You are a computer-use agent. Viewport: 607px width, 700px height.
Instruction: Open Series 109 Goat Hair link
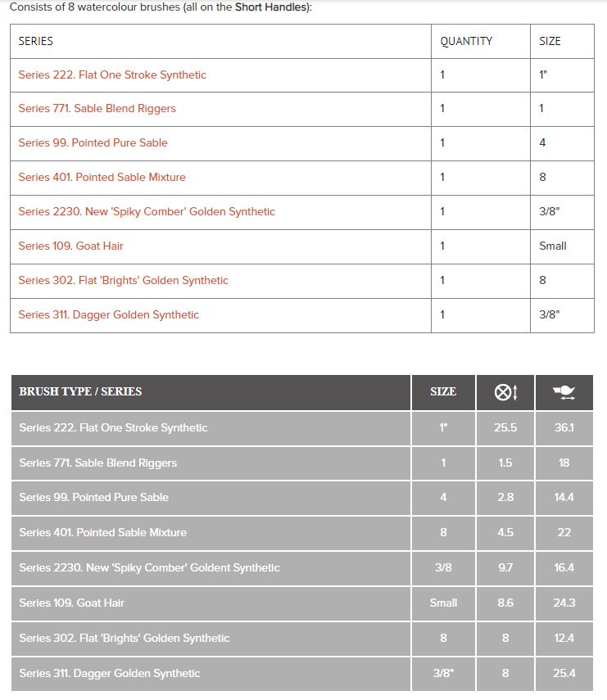point(70,246)
